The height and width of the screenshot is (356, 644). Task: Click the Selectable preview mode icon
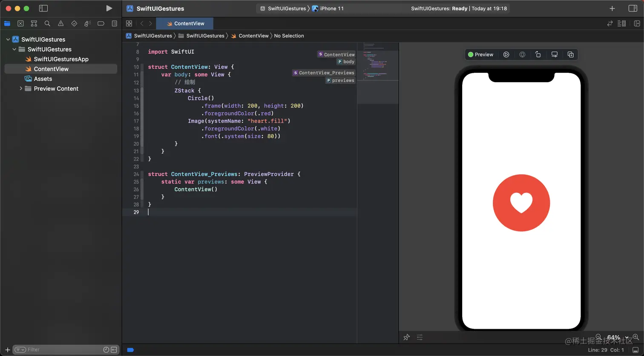[522, 54]
